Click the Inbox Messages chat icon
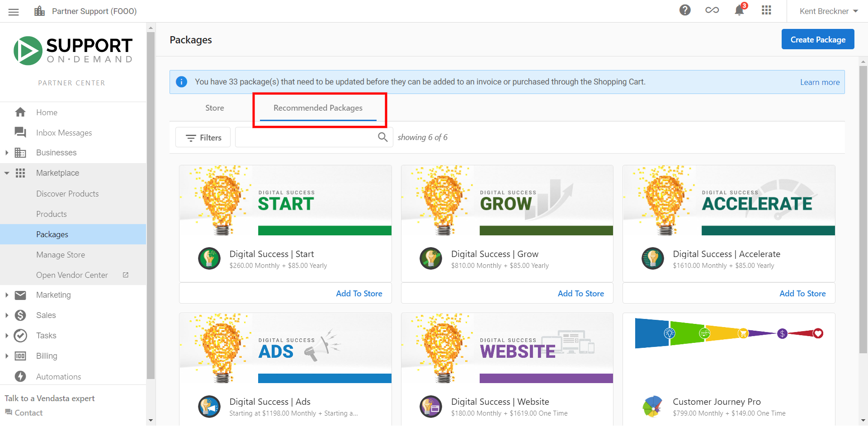The width and height of the screenshot is (868, 426). [20, 132]
